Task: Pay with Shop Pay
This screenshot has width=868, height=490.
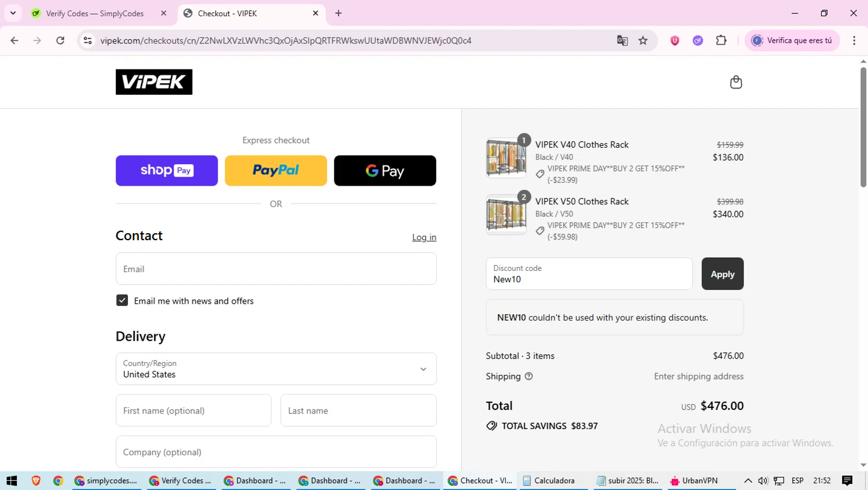Action: pyautogui.click(x=167, y=171)
